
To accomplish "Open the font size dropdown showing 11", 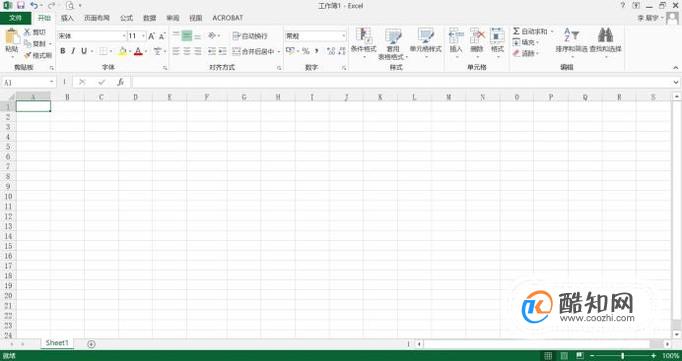I will [144, 36].
